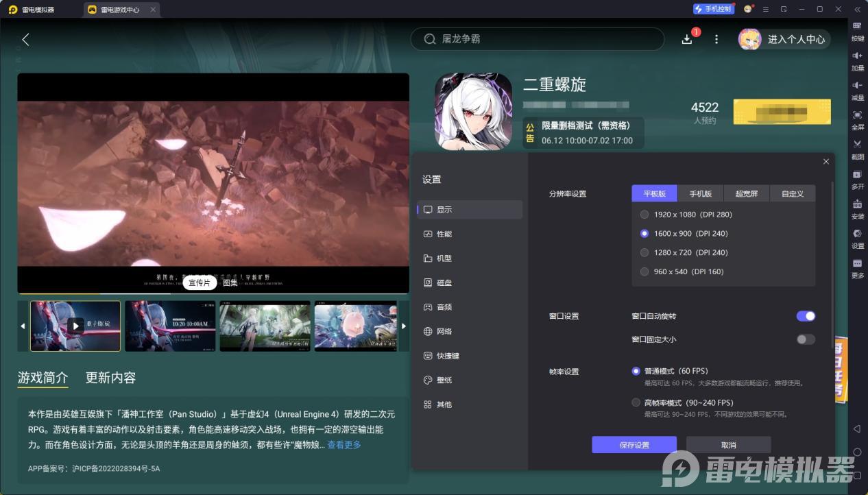
Task: Select 高帧率模式 (90~240 FPS) option
Action: coord(682,402)
